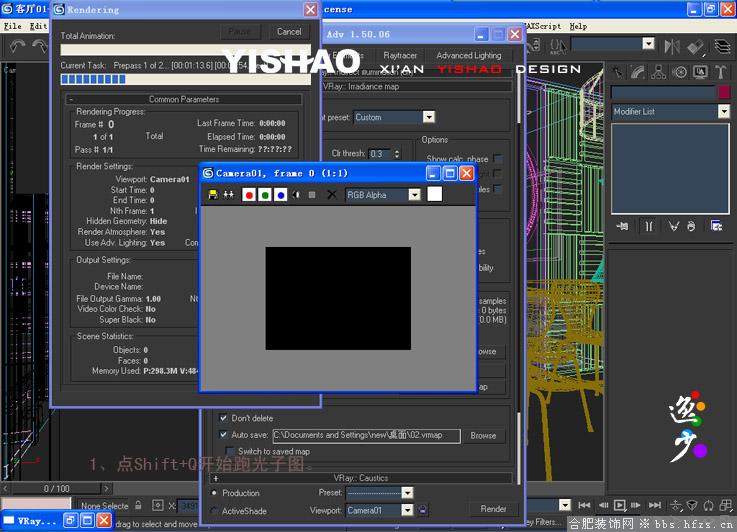737x532 pixels.
Task: Click the Align tool icon
Action: tap(696, 46)
